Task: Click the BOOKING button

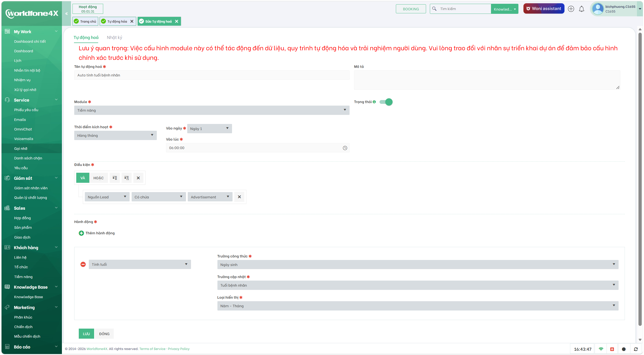Action: 411,9
